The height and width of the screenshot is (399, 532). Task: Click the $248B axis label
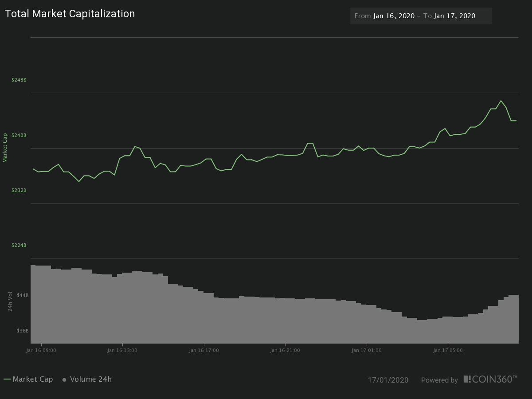click(x=19, y=80)
